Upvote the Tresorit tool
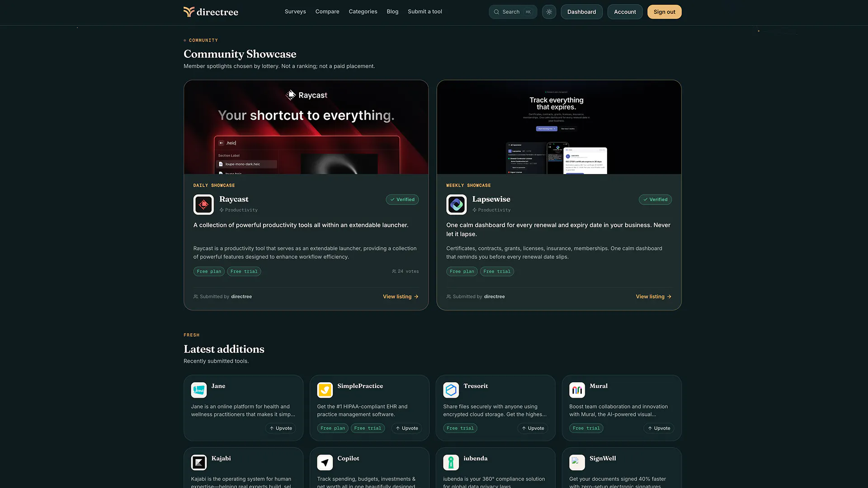 point(533,428)
